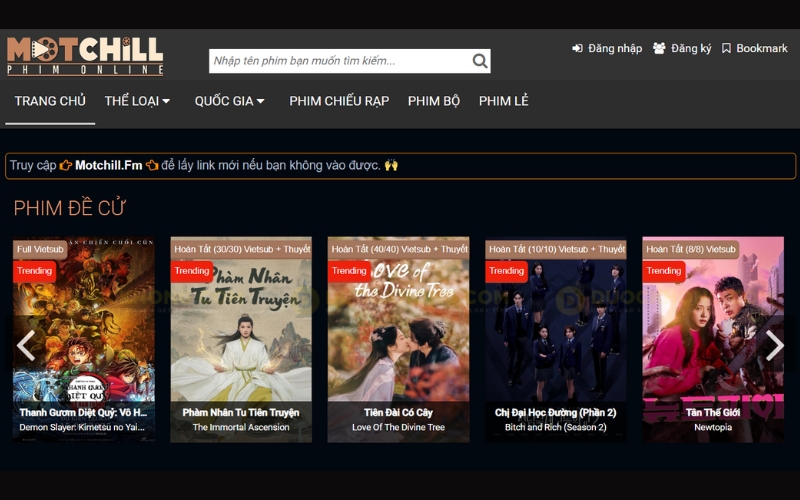Click the PHIM ĐỀ CỬ heading
This screenshot has width=800, height=500.
(69, 208)
